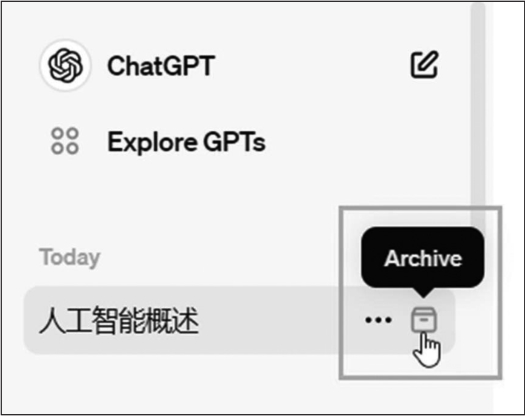This screenshot has height=416, width=525.
Task: Click the Today section heading
Action: (70, 257)
